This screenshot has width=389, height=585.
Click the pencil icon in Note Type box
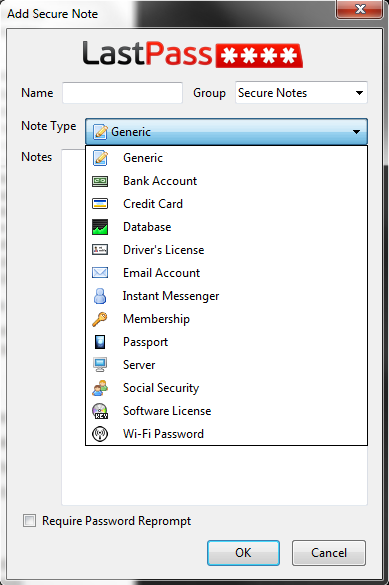100,132
